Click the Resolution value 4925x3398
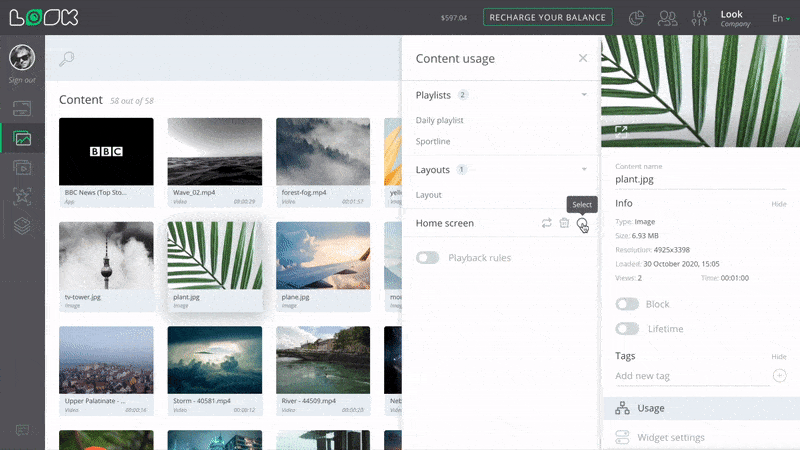 [671, 250]
